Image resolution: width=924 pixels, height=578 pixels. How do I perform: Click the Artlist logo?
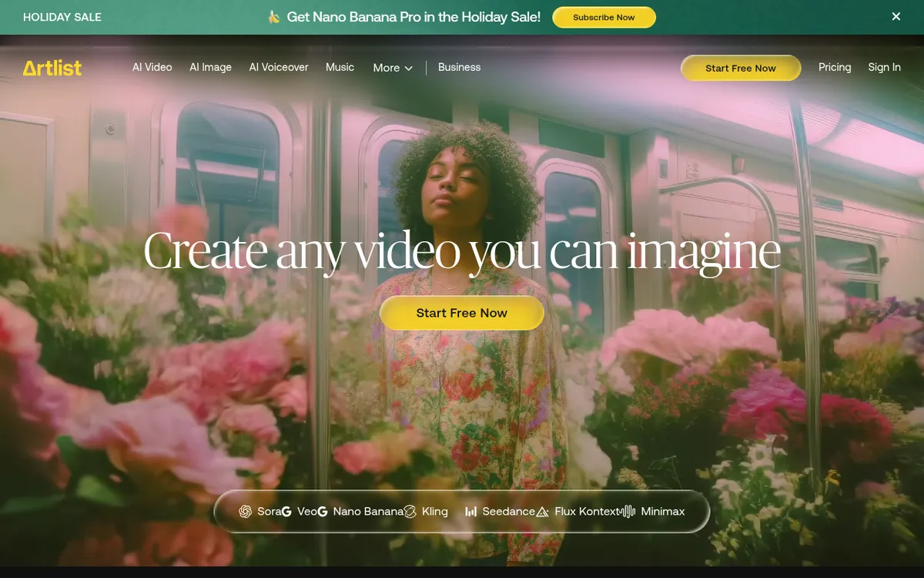click(x=52, y=68)
